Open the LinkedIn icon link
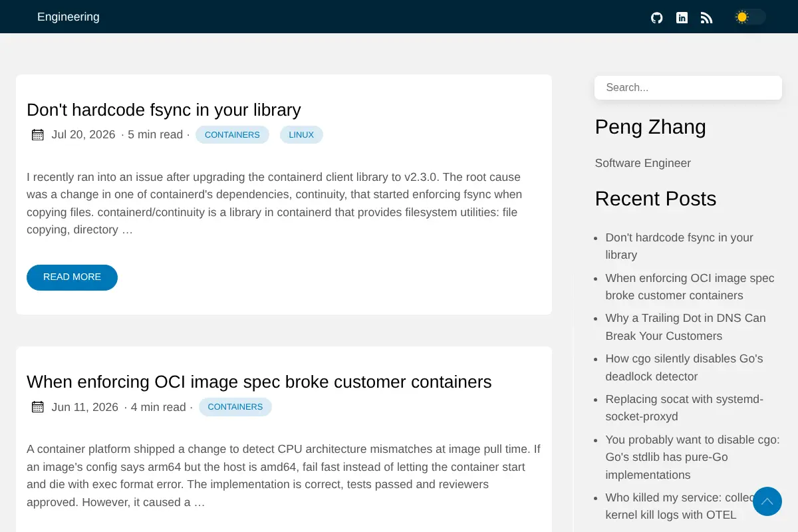This screenshot has height=532, width=798. [x=682, y=18]
